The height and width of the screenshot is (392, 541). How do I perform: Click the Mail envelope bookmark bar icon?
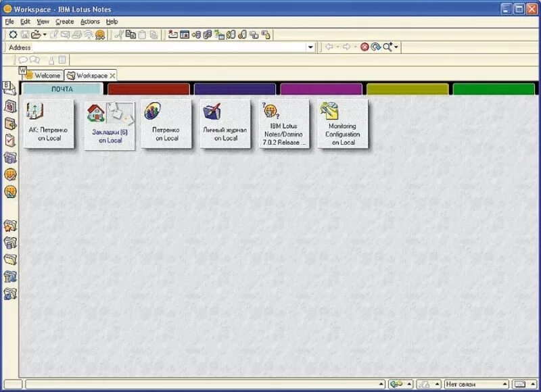[9, 89]
